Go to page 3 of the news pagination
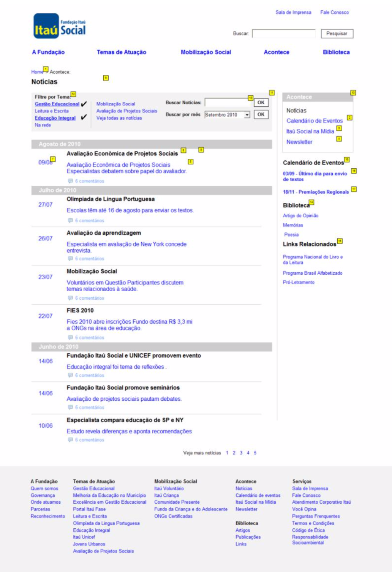 click(241, 453)
